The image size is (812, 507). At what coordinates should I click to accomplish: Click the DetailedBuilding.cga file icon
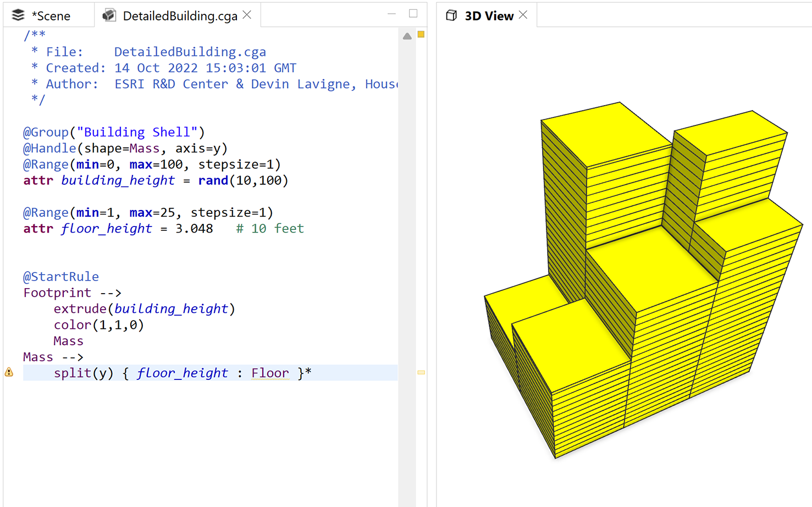pyautogui.click(x=109, y=15)
